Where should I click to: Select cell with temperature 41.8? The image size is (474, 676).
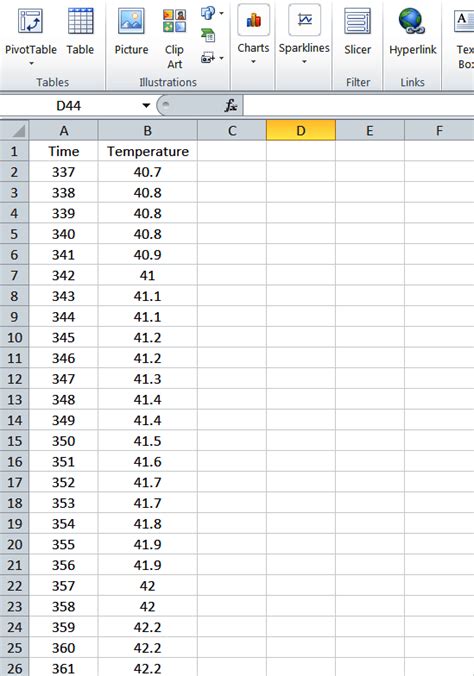point(148,524)
